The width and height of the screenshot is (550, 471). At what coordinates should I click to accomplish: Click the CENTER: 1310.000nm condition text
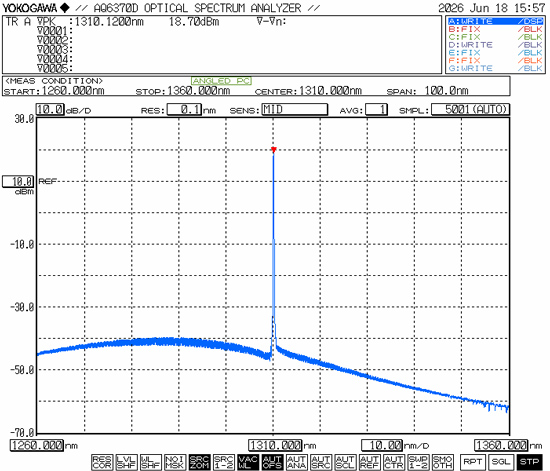click(308, 91)
